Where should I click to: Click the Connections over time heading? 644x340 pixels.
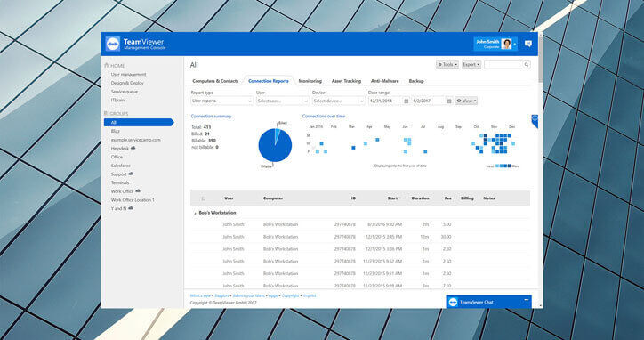pos(324,117)
